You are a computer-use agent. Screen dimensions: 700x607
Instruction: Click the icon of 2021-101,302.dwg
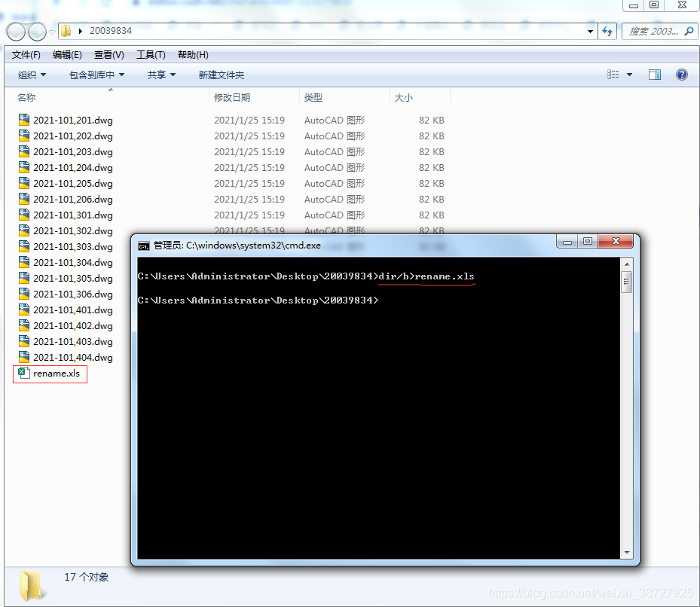tap(24, 230)
